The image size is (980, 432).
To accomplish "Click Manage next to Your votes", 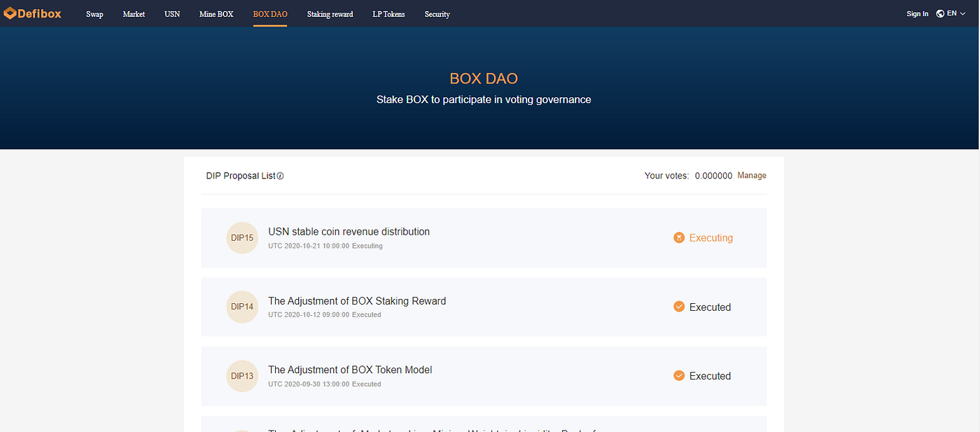I will (752, 176).
